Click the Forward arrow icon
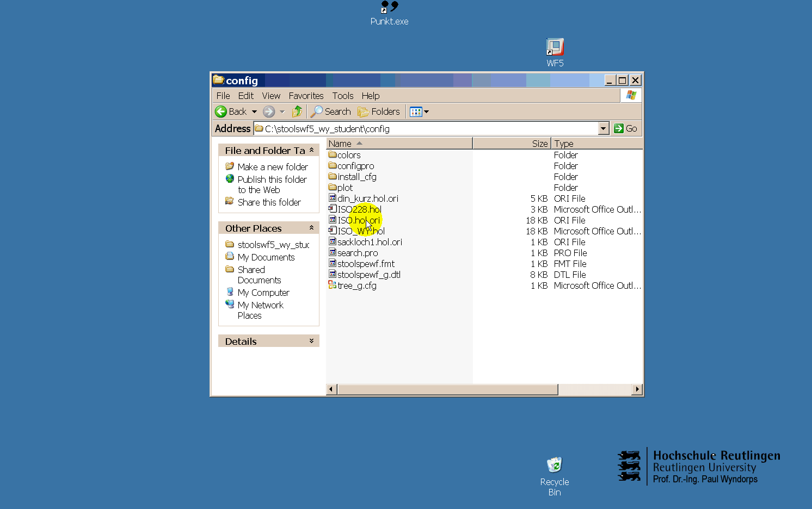The width and height of the screenshot is (812, 509). coord(269,111)
